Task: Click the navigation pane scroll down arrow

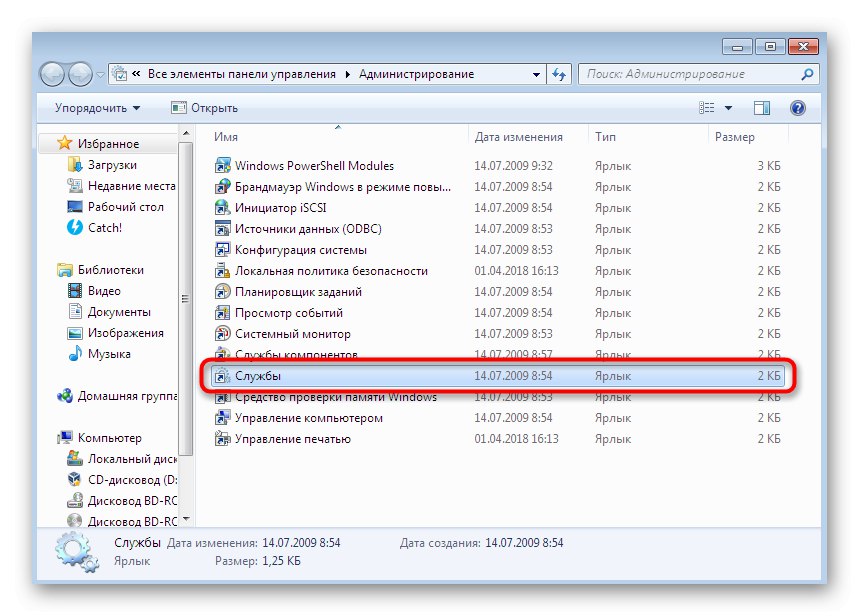Action: pos(186,518)
